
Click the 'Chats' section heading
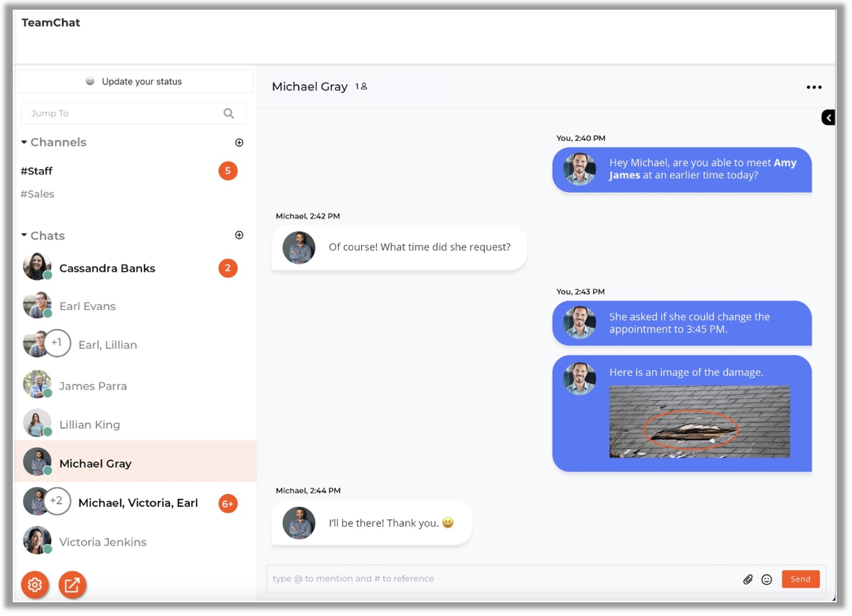tap(47, 236)
